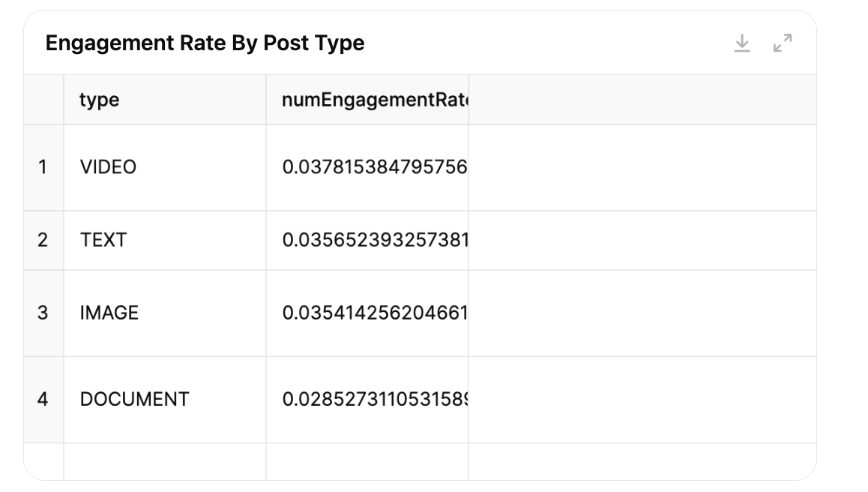The height and width of the screenshot is (492, 868).
Task: Click the VIDEO cell in row 1
Action: coord(165,167)
